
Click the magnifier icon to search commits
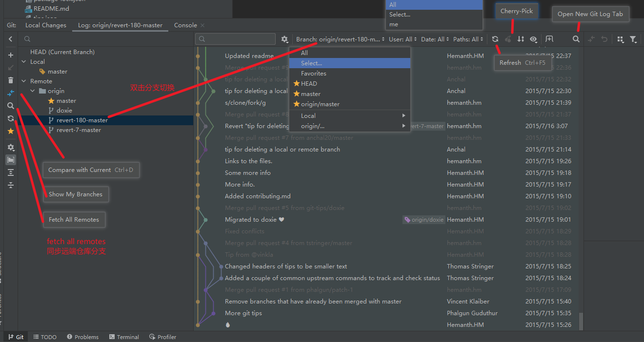576,39
